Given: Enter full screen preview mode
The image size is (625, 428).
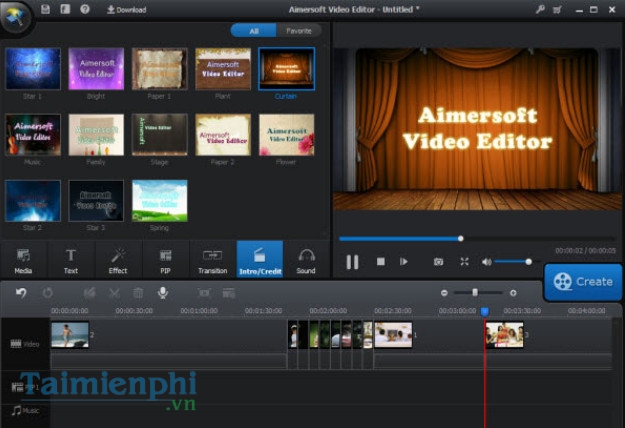Looking at the screenshot, I should 464,262.
